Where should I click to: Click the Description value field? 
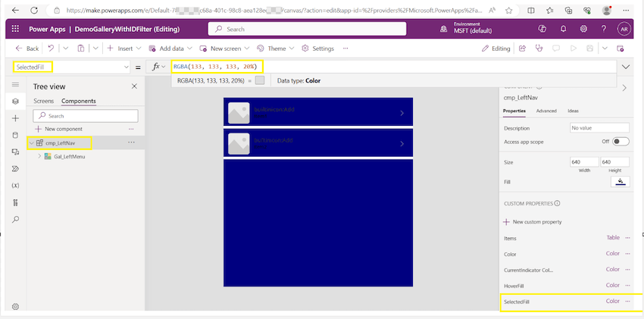(x=599, y=128)
